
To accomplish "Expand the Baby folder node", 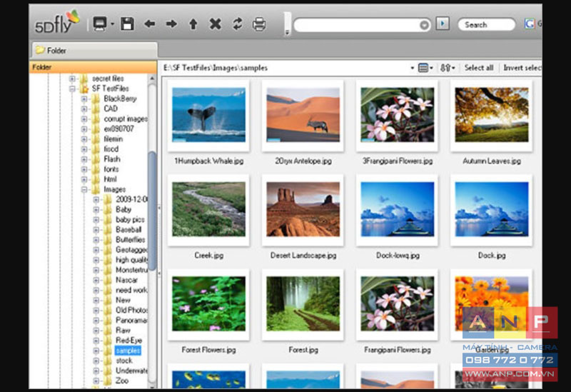I will click(96, 209).
